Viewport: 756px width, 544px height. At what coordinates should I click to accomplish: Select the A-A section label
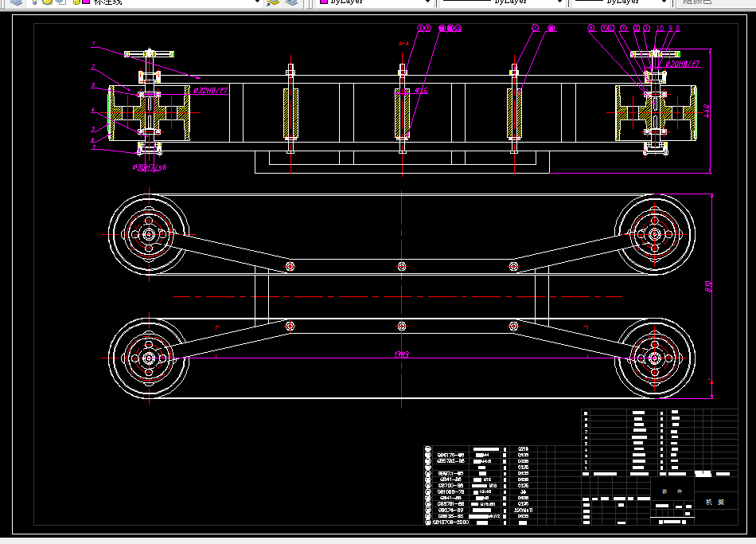[x=403, y=44]
